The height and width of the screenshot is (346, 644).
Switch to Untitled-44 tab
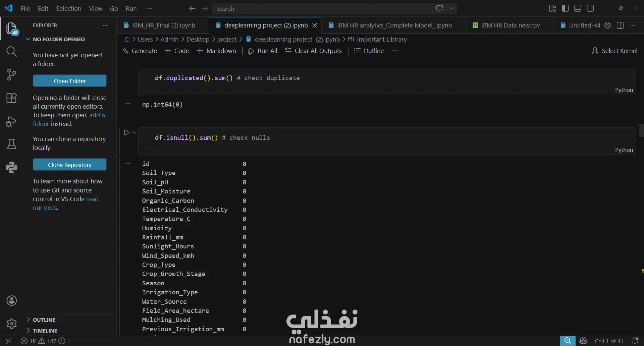tap(581, 25)
